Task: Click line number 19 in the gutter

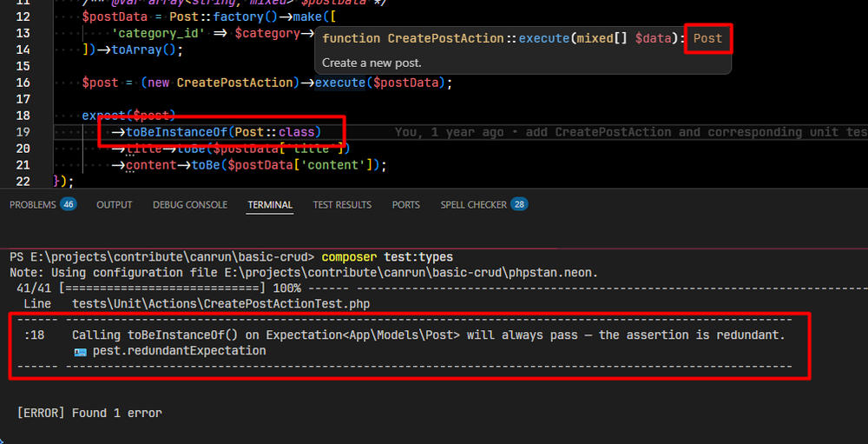Action: click(x=23, y=132)
